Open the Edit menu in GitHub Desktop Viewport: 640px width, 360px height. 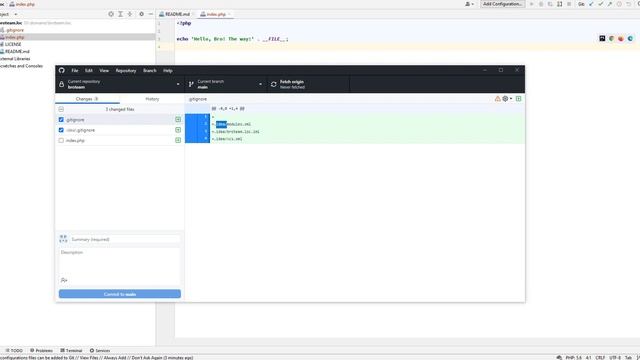(89, 71)
